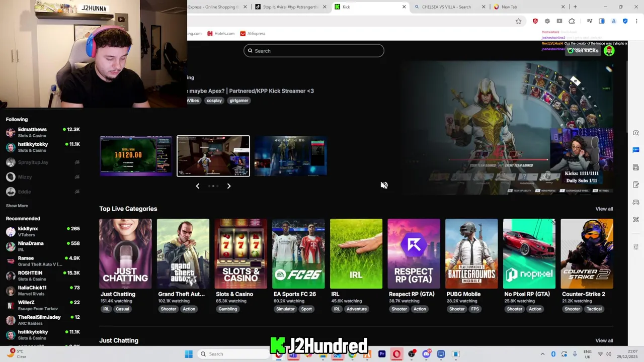
Task: Open Adobe Premiere Pro from taskbar
Action: click(382, 354)
